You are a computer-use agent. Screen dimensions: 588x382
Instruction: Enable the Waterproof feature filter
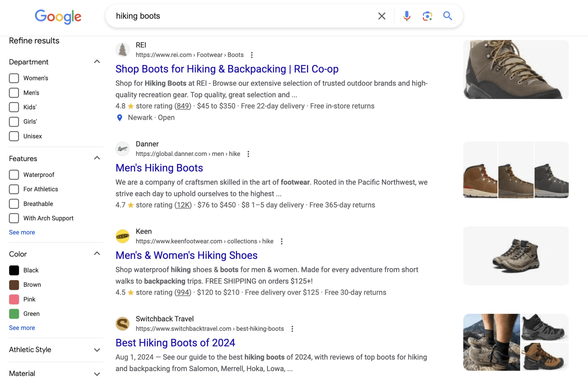[14, 175]
